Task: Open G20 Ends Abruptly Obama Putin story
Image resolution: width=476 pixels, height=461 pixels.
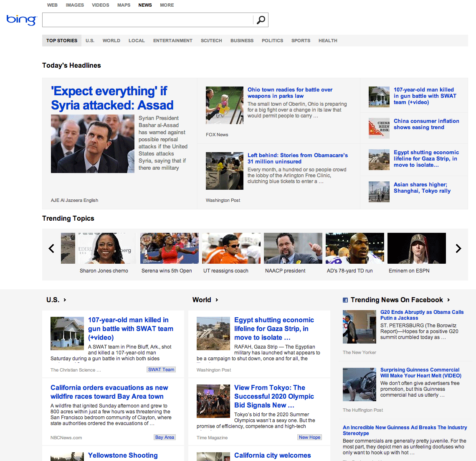Action: pos(422,315)
